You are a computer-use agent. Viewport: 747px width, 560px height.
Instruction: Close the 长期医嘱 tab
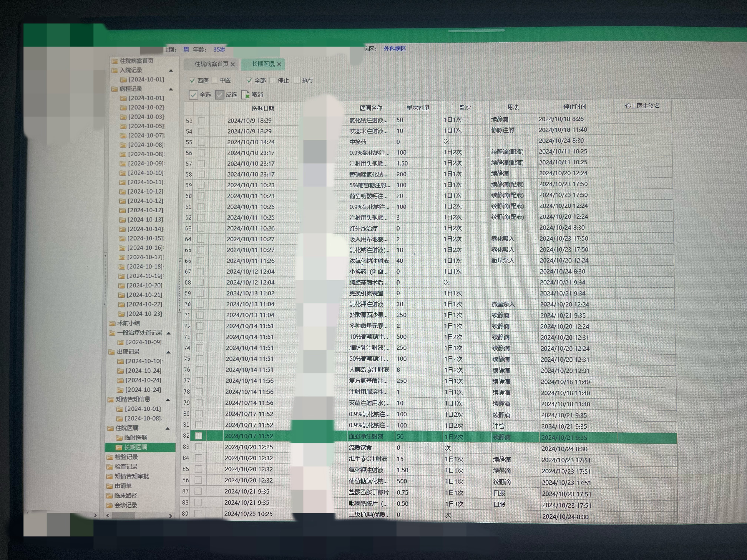[x=279, y=64]
